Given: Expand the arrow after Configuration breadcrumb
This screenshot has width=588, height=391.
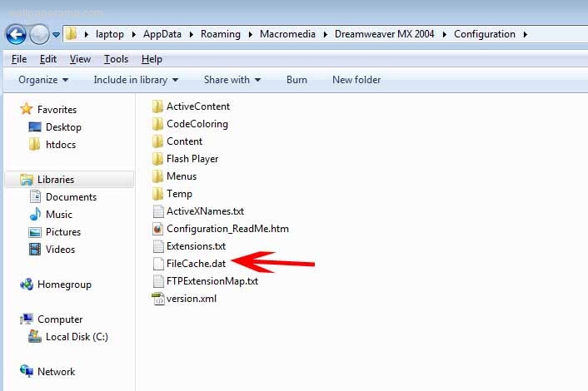Looking at the screenshot, I should point(526,34).
